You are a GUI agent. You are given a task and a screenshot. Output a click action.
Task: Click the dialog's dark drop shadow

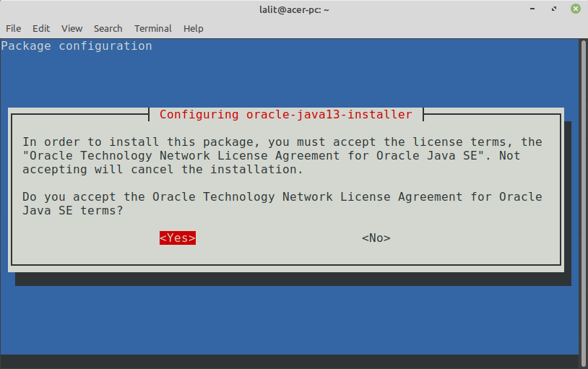(x=293, y=279)
